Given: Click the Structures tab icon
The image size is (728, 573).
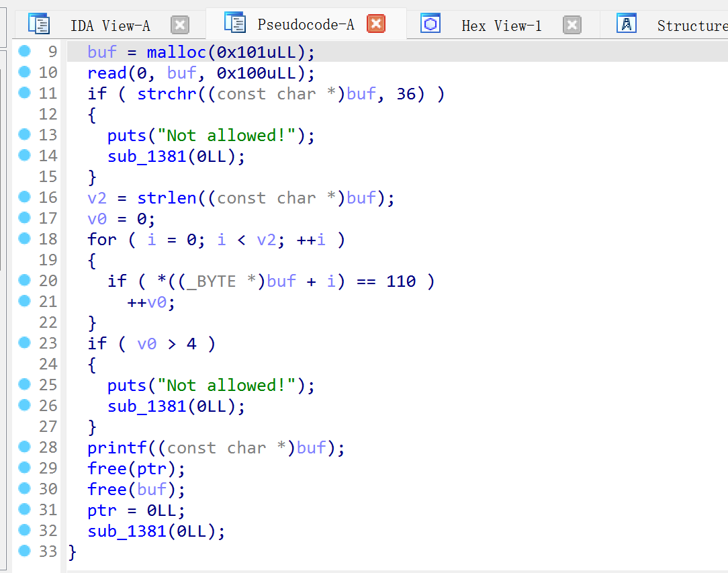Looking at the screenshot, I should [626, 24].
